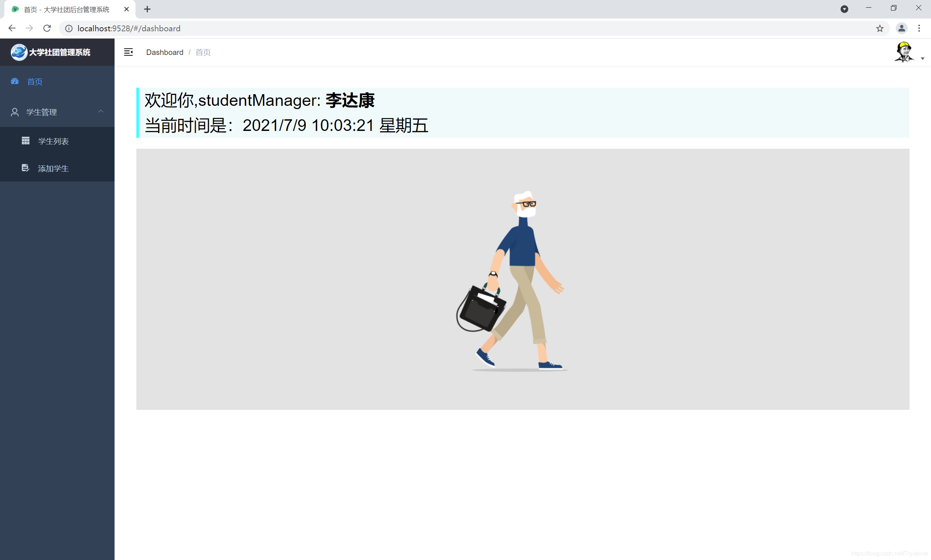The image size is (931, 560).
Task: Open the Chrome three-dot menu
Action: (919, 28)
